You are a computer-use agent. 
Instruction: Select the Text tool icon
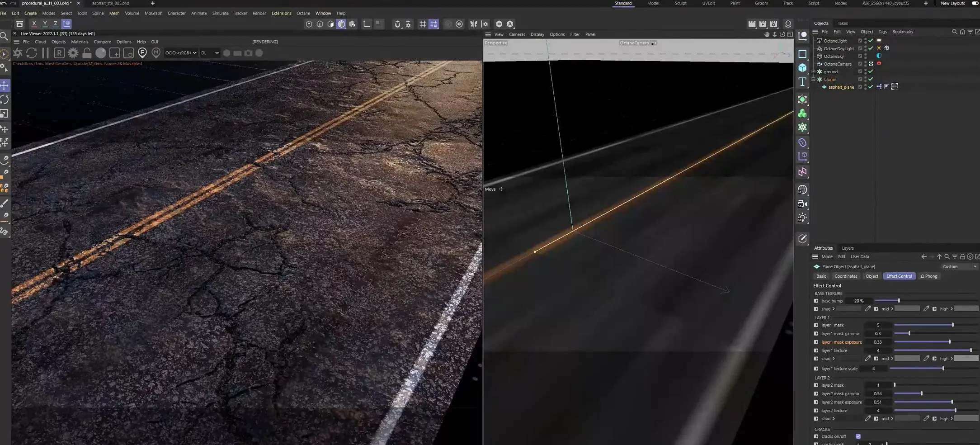802,82
